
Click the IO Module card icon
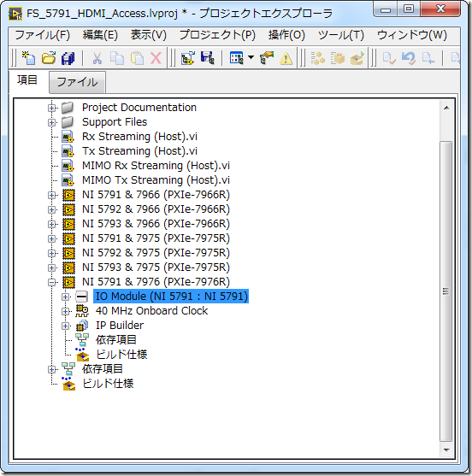(x=82, y=297)
